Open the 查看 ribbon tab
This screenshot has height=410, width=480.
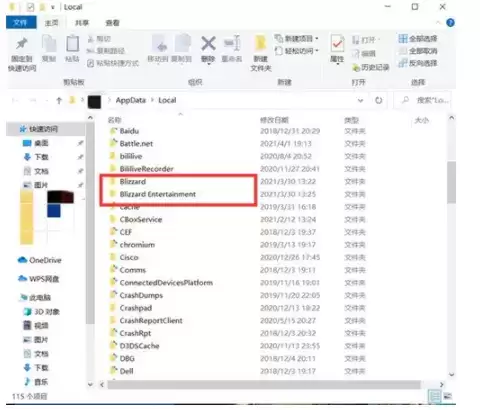112,23
